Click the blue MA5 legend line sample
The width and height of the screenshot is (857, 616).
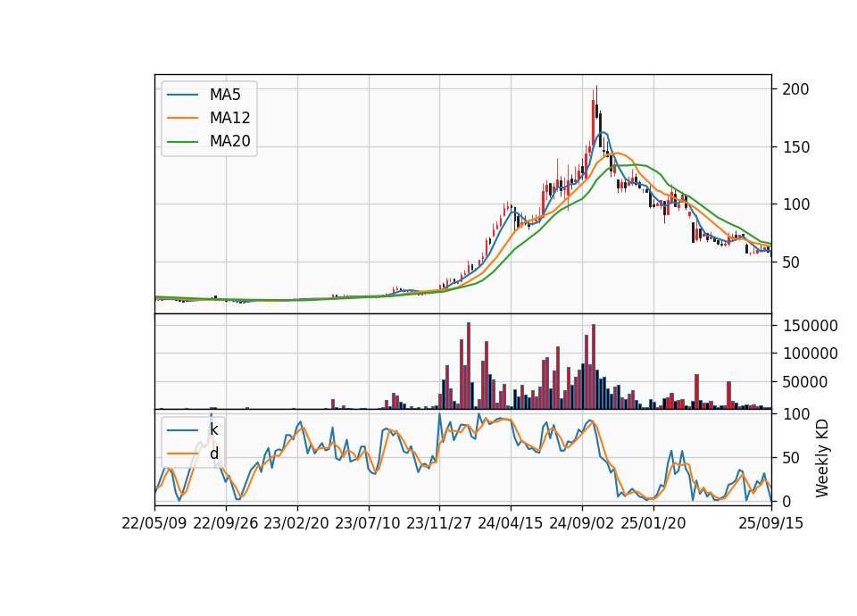182,95
